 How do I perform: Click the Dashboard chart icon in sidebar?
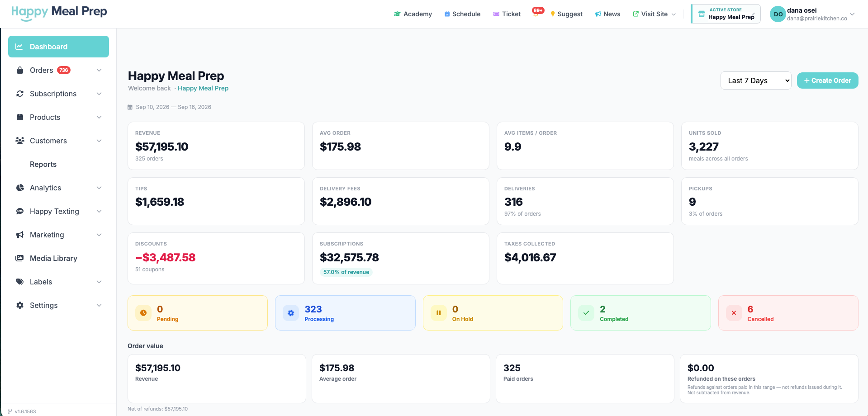(x=19, y=47)
